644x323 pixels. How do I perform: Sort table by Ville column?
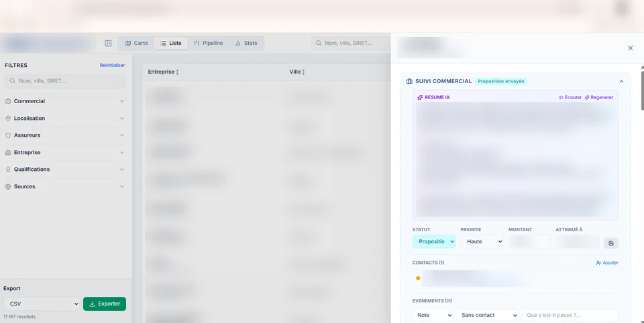point(297,72)
